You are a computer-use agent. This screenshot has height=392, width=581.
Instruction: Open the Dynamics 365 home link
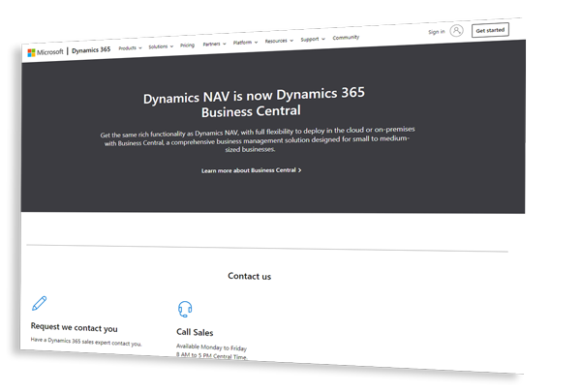click(x=90, y=48)
